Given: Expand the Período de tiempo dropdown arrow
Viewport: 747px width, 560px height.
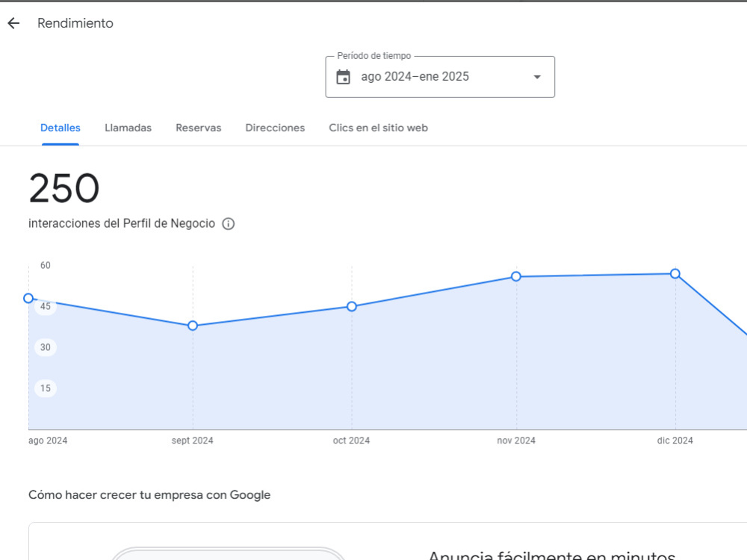Looking at the screenshot, I should (x=537, y=77).
